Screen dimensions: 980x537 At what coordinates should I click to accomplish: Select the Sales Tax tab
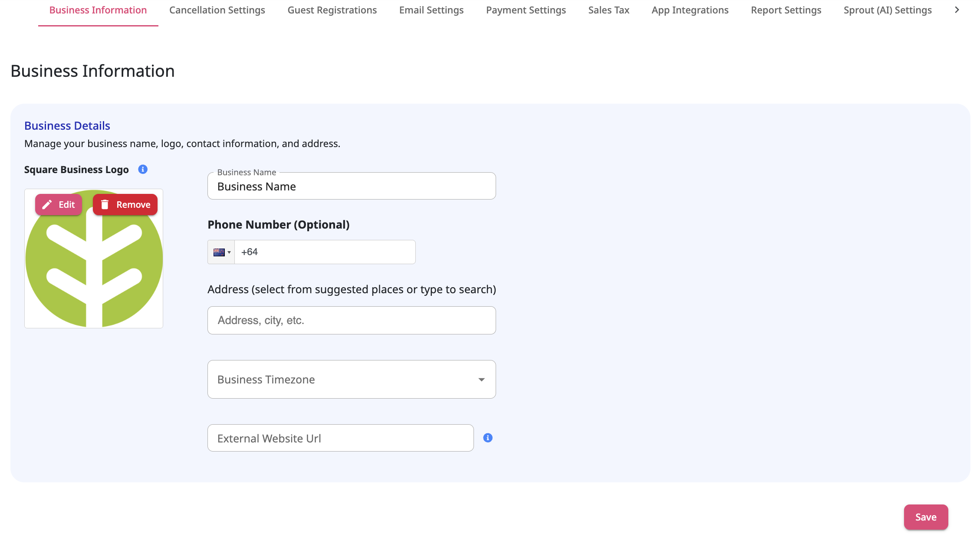pyautogui.click(x=608, y=10)
